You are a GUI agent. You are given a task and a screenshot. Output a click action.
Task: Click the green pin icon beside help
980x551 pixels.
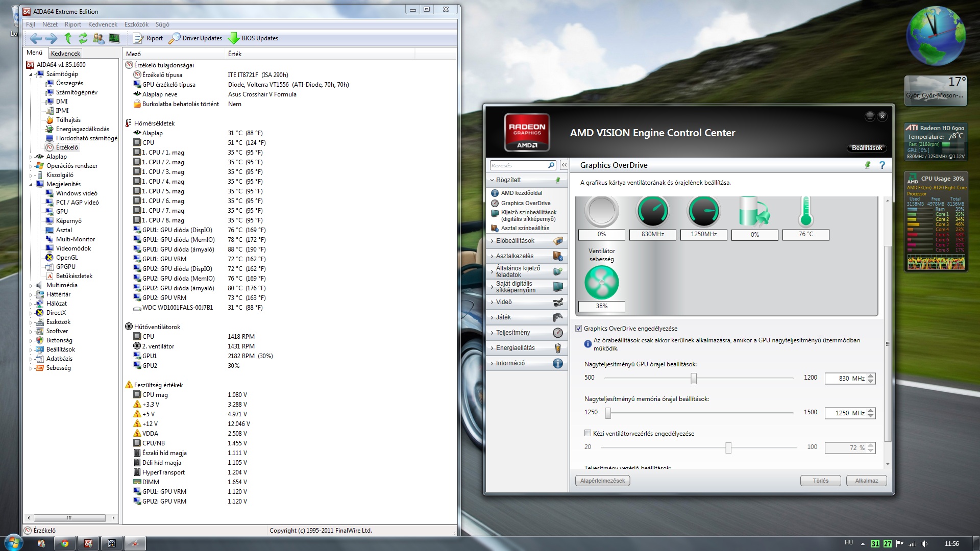(867, 165)
